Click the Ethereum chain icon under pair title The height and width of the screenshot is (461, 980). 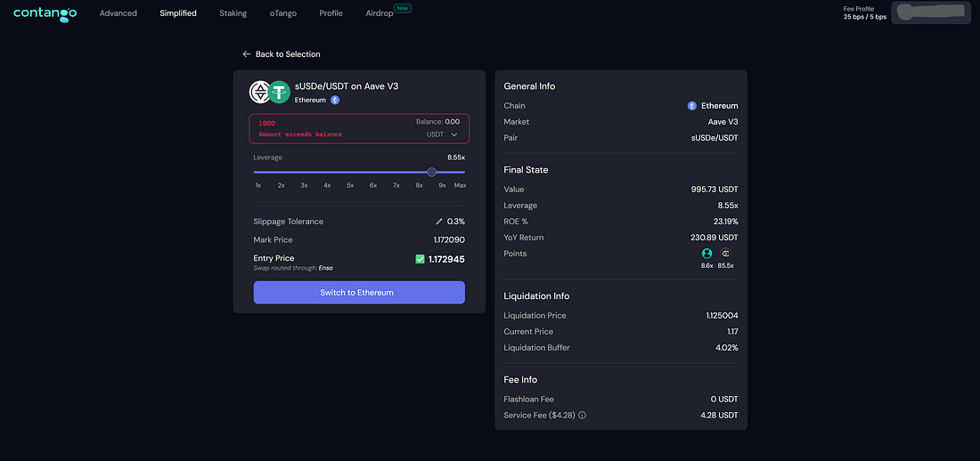[335, 100]
